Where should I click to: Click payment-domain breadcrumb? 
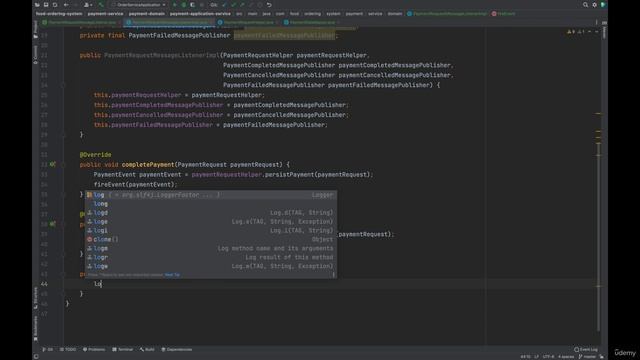pos(147,13)
